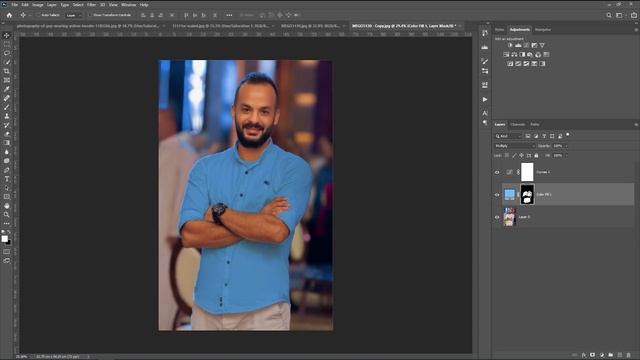The width and height of the screenshot is (640, 360).
Task: Select the Lasso tool
Action: [7, 53]
